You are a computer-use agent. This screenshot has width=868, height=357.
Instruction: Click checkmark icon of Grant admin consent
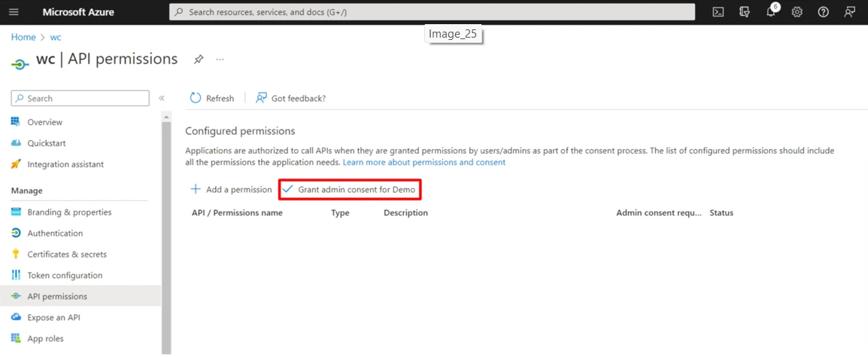tap(287, 189)
